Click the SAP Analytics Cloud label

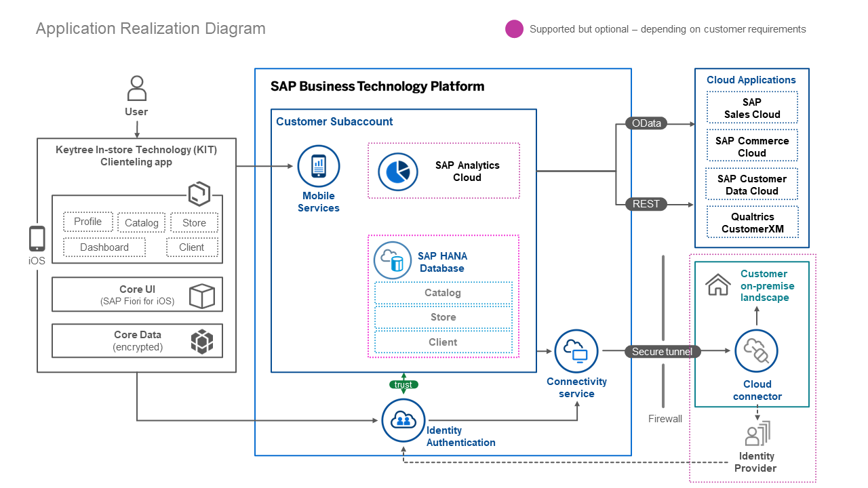pyautogui.click(x=467, y=171)
